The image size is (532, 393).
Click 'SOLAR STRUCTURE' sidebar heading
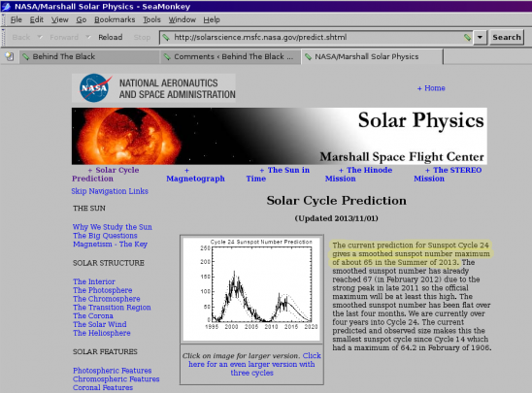109,263
